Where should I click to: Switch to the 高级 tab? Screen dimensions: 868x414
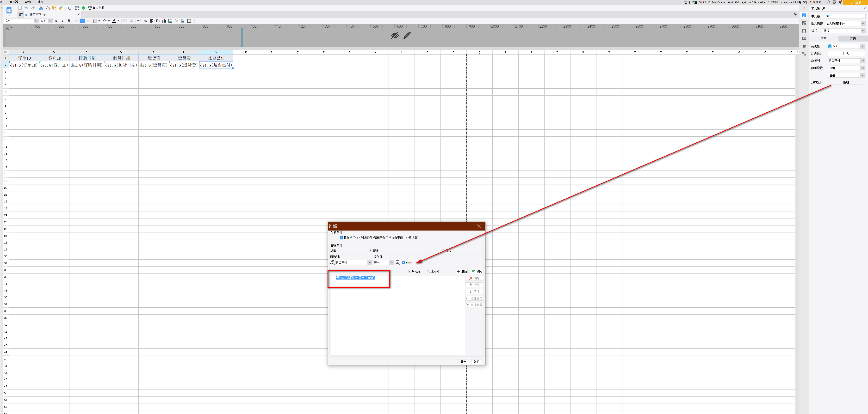853,38
